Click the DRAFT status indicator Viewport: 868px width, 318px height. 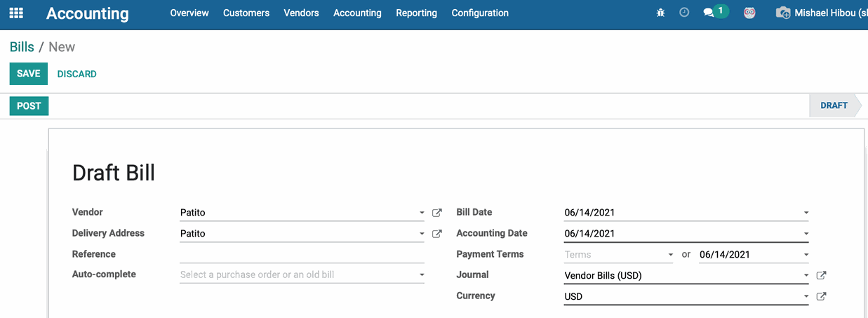coord(834,106)
